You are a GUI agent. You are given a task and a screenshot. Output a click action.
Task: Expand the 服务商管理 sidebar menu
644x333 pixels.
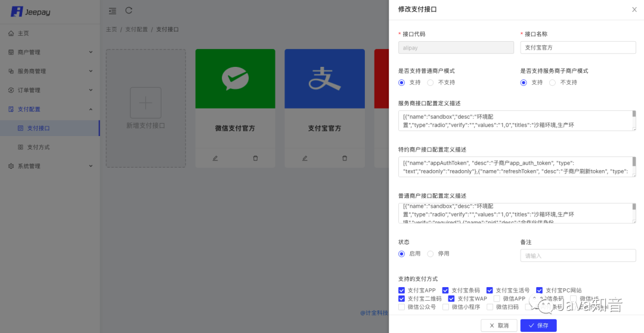pyautogui.click(x=49, y=71)
